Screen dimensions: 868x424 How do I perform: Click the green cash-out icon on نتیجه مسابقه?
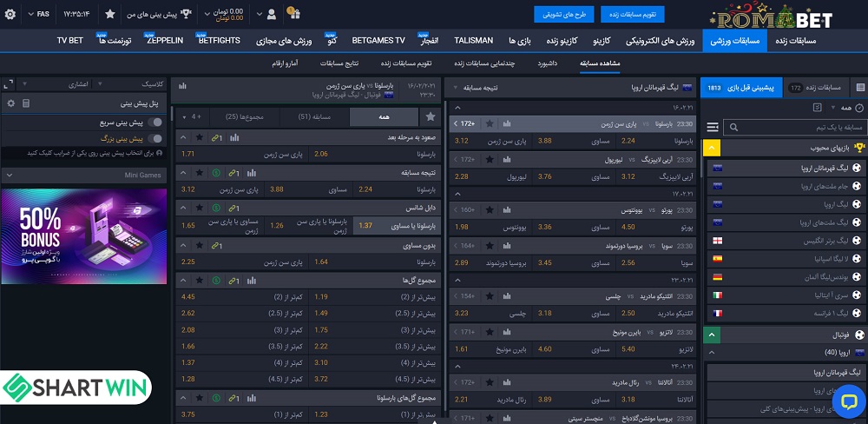coord(216,173)
